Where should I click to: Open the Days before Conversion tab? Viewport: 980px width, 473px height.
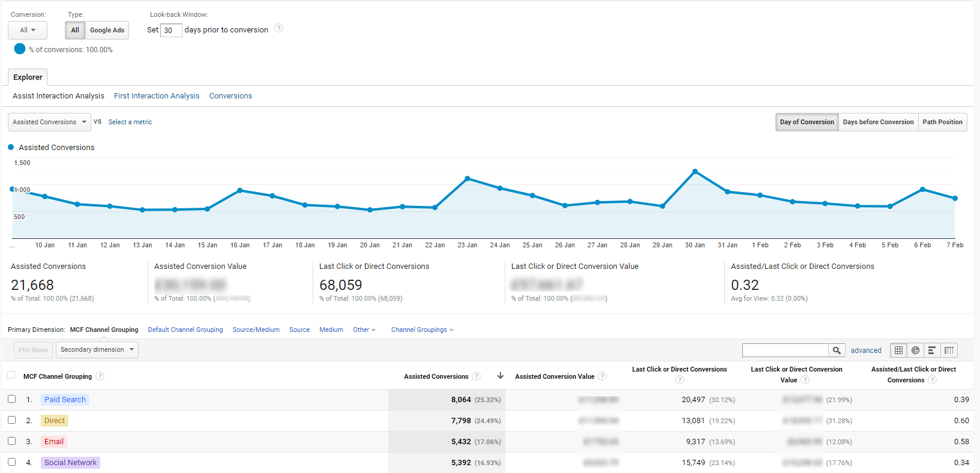[878, 122]
